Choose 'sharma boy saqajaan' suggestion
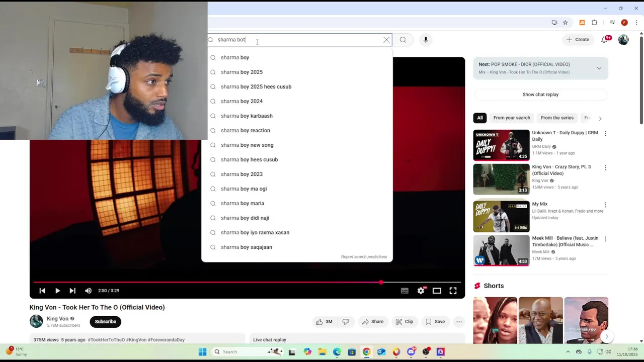 (297, 247)
